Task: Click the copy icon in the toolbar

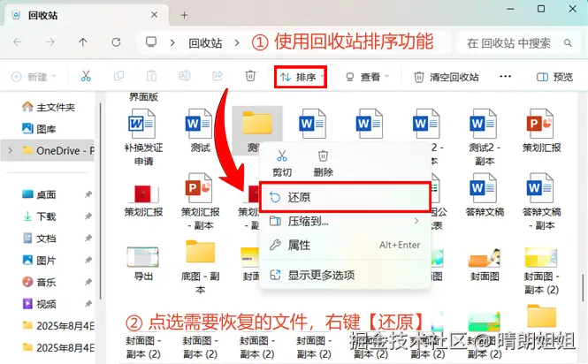Action: (118, 77)
